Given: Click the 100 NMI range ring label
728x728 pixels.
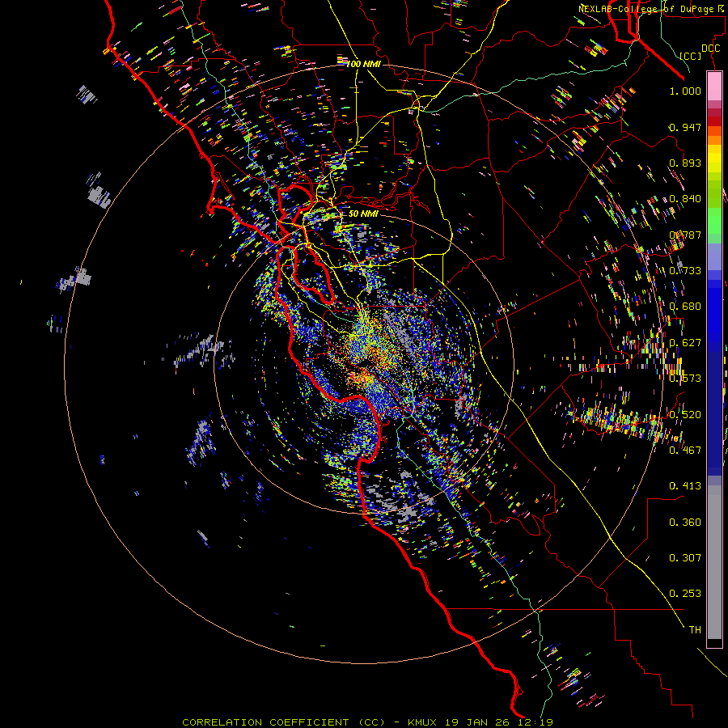Looking at the screenshot, I should [x=363, y=64].
